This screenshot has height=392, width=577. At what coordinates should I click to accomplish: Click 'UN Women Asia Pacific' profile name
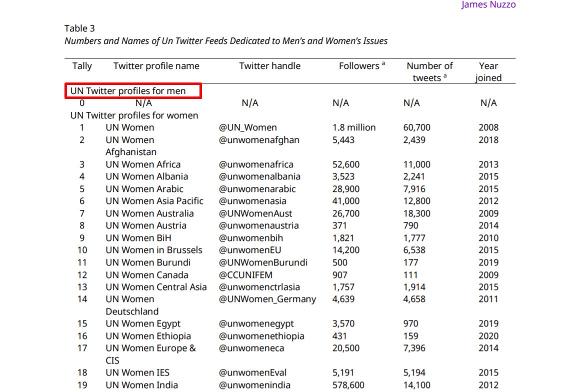[154, 201]
